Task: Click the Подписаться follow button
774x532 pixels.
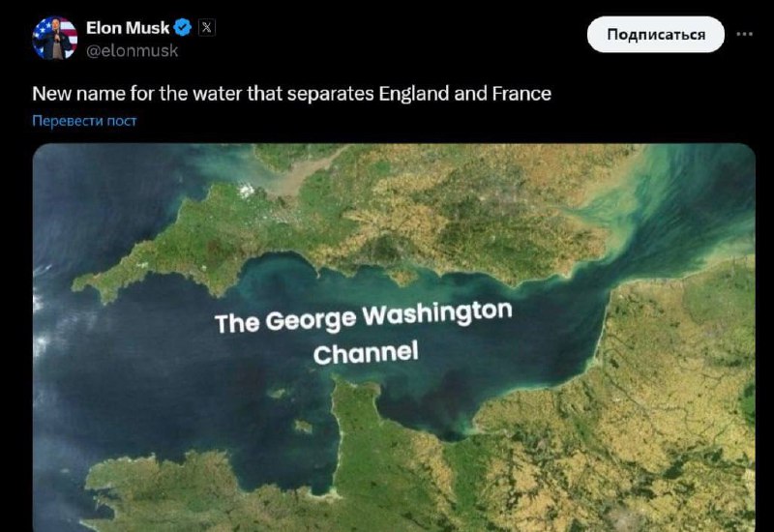Action: (656, 35)
